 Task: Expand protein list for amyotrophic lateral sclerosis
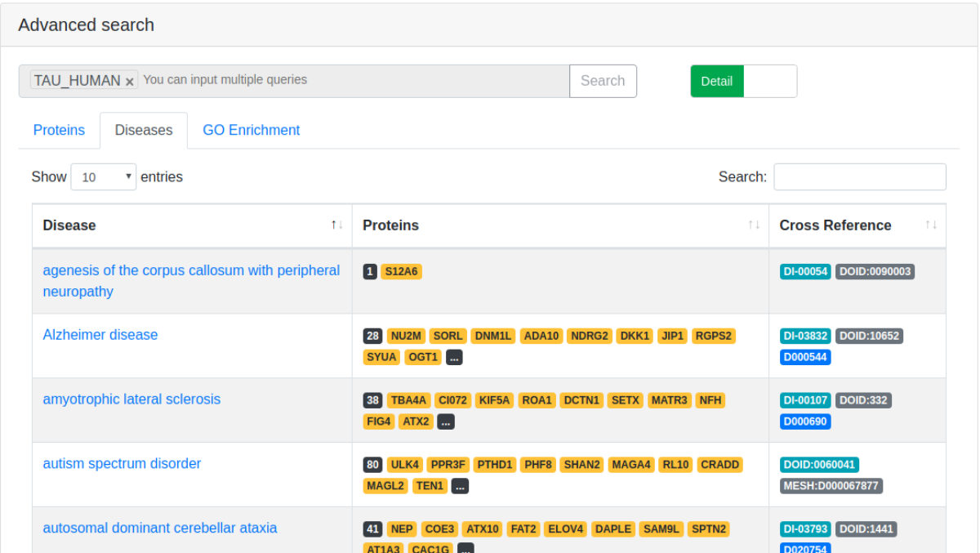(x=446, y=422)
